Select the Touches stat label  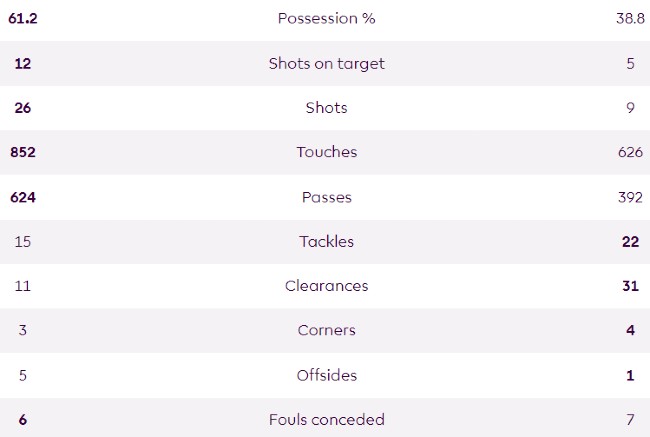[x=326, y=152]
